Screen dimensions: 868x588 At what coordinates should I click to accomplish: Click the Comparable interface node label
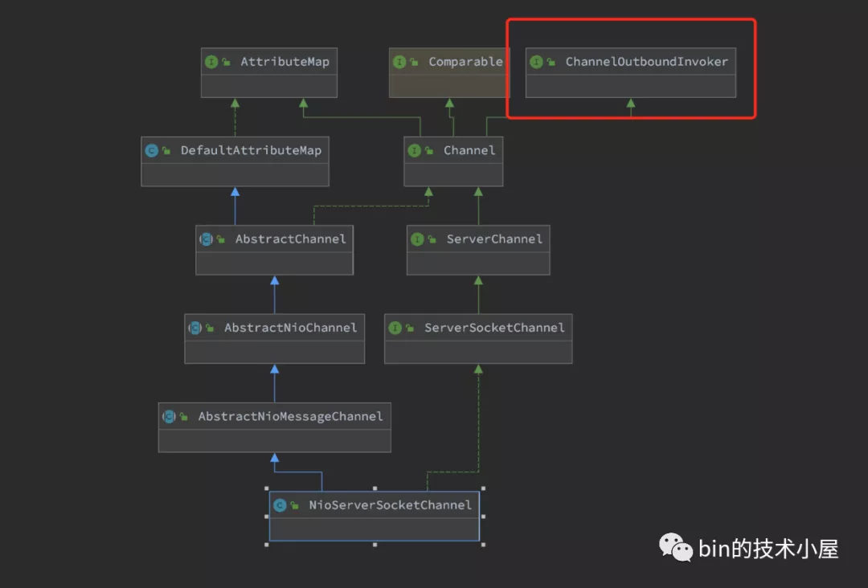(x=465, y=61)
